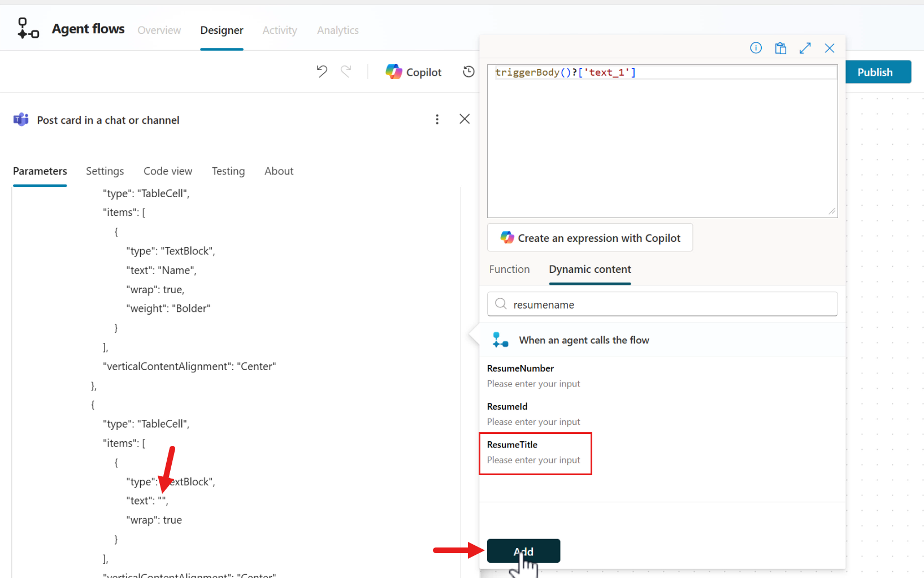The width and height of the screenshot is (924, 578).
Task: Close the expression editor popup
Action: tap(830, 48)
